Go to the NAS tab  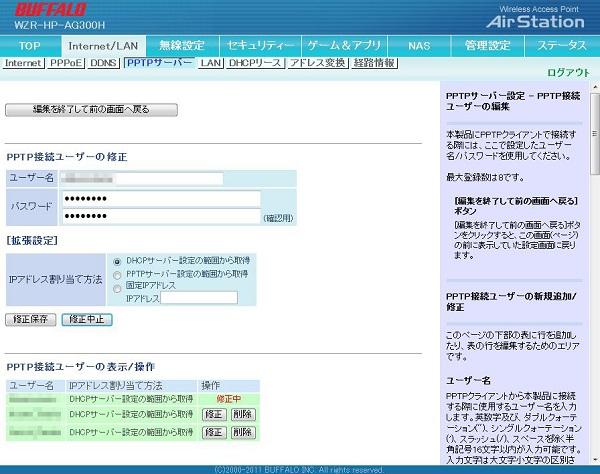419,45
